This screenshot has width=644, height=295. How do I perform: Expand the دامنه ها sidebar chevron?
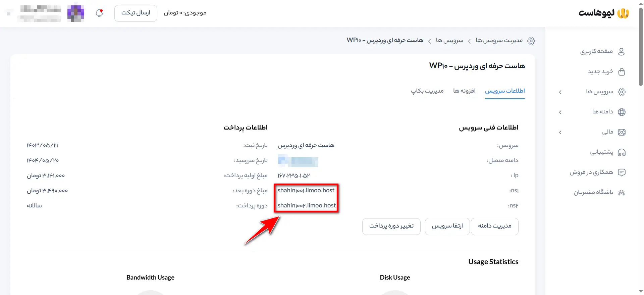pos(560,112)
